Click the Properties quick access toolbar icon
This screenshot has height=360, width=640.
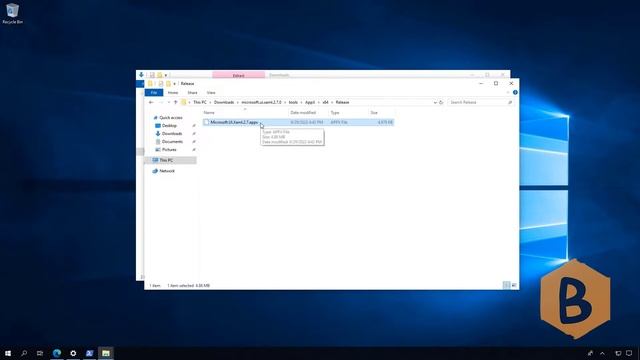click(x=161, y=84)
